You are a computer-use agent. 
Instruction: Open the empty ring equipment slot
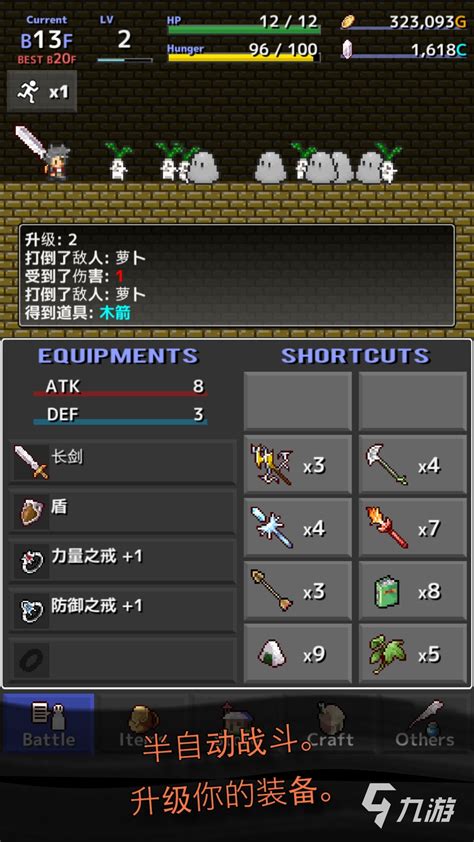coord(122,659)
